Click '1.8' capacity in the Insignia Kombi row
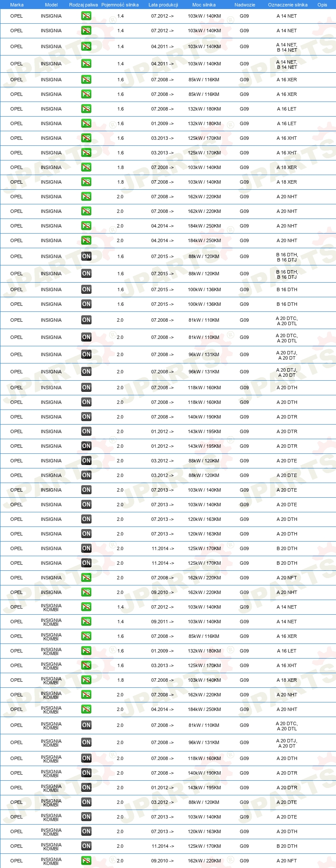The image size is (336, 868). click(120, 680)
